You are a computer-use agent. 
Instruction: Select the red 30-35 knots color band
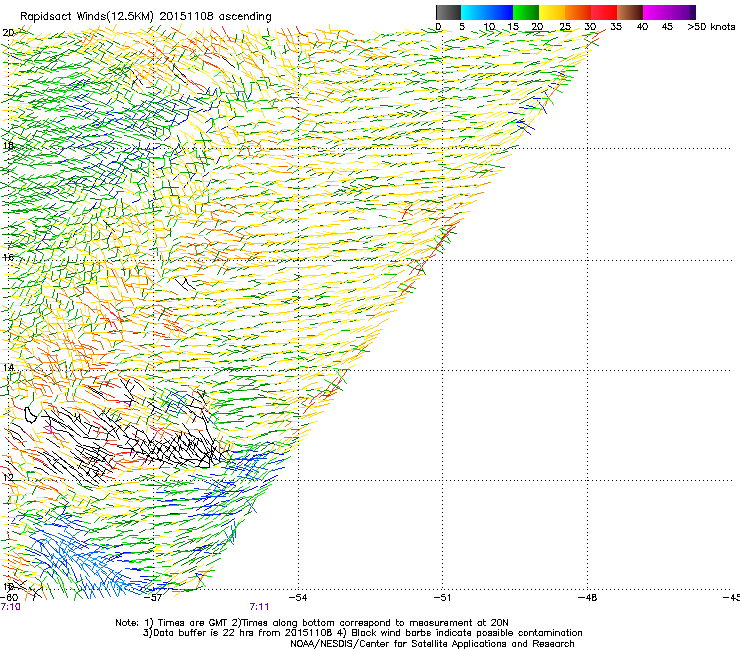(x=604, y=12)
